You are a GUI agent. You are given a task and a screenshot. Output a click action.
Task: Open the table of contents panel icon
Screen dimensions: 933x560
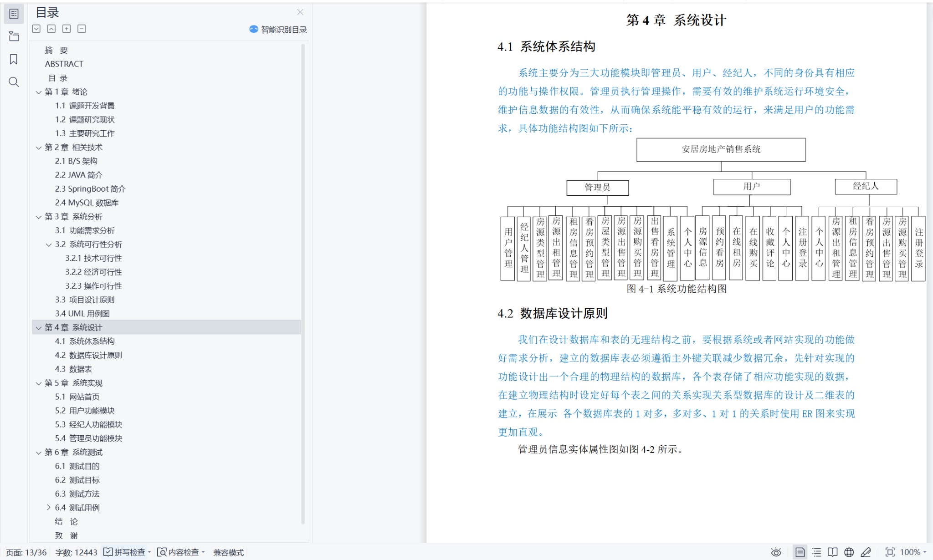[14, 14]
